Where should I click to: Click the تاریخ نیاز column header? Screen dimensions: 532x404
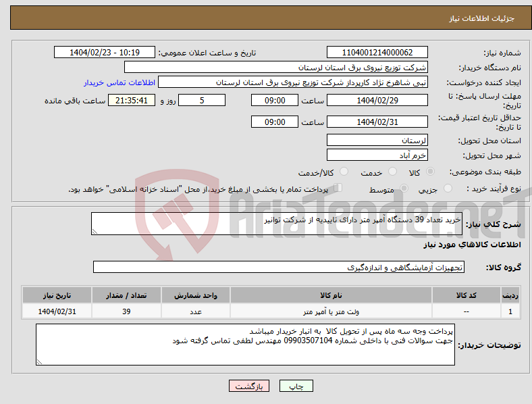click(57, 295)
